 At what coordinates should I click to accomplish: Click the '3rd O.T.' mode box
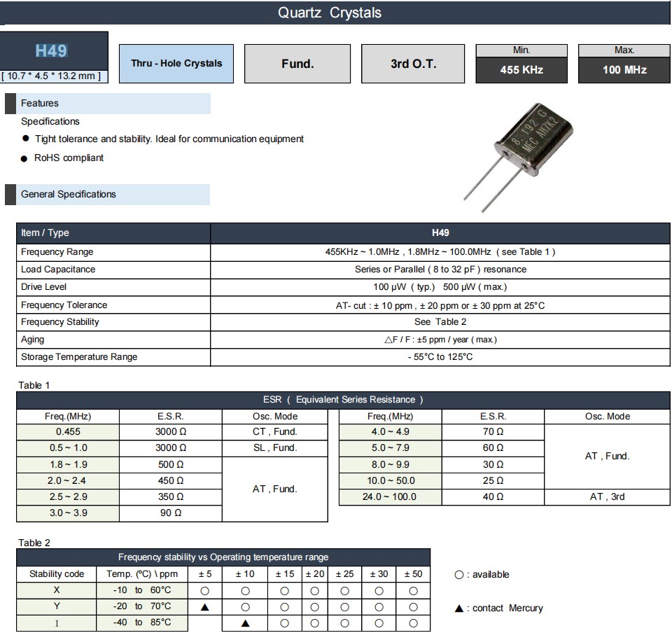coord(414,64)
